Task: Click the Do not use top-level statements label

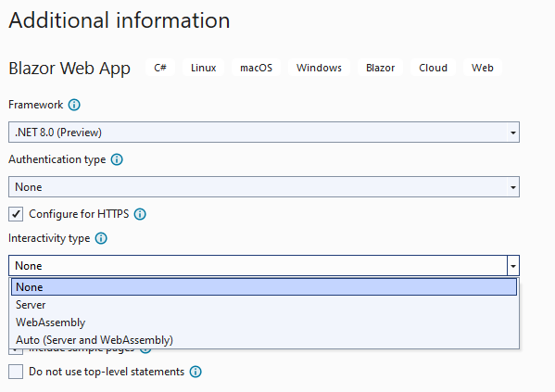Action: tap(107, 372)
